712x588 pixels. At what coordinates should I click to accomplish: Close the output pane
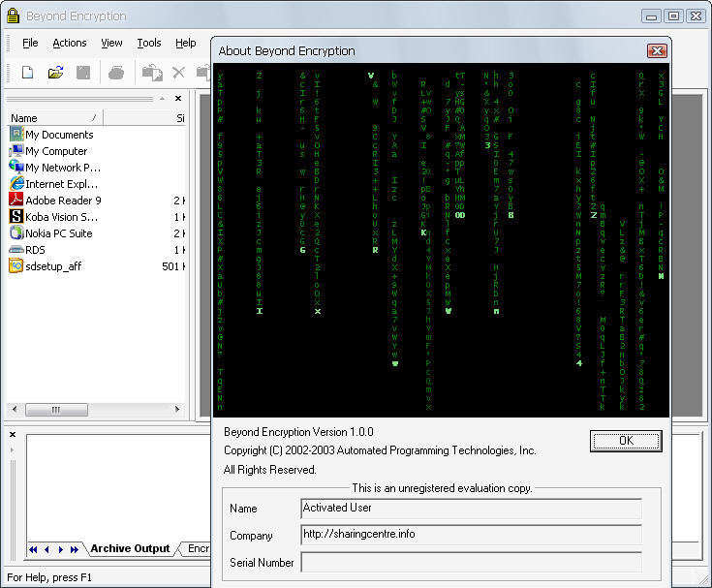[x=13, y=435]
